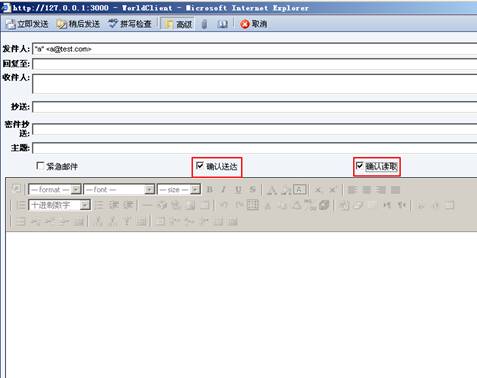This screenshot has height=378, width=477.
Task: Toggle underline formatting in editor
Action: point(238,189)
